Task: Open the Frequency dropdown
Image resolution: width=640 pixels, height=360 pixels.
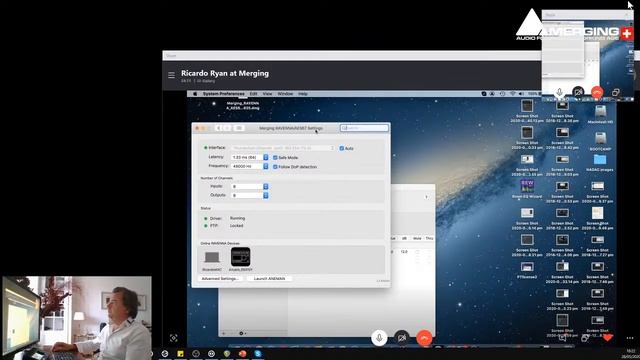Action: (250, 167)
